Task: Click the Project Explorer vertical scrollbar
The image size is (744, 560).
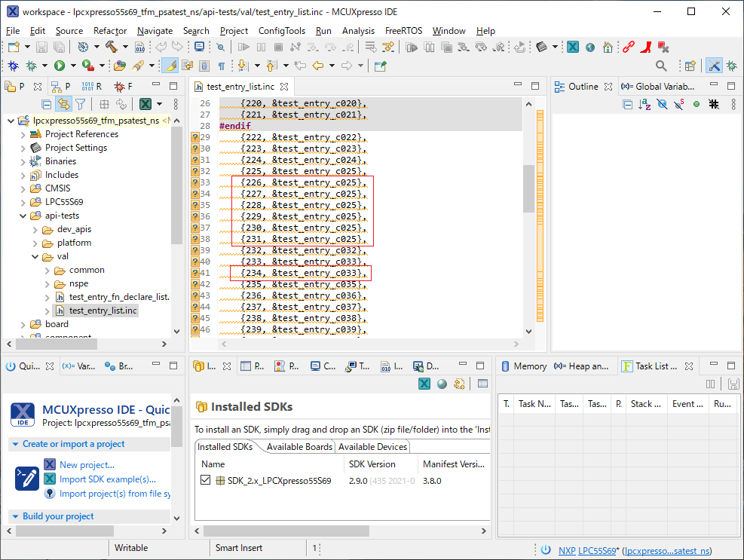Action: point(176,185)
